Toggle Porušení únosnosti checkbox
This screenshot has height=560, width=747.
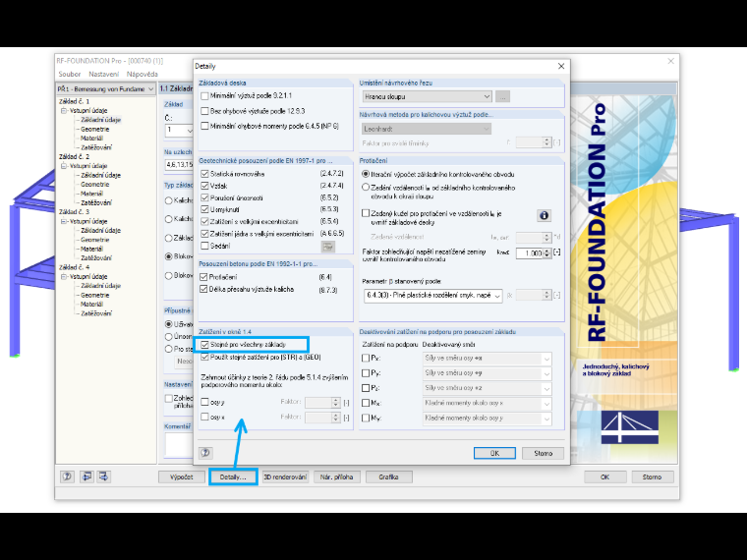point(204,197)
